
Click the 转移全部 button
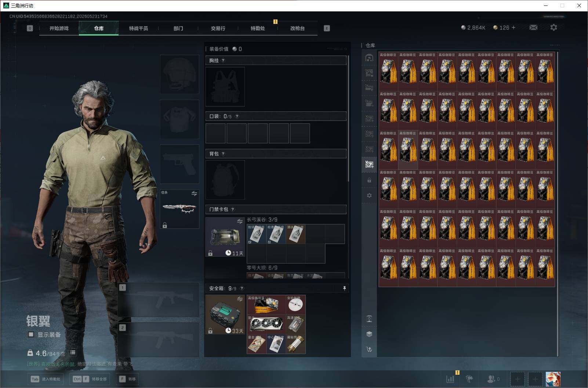[90, 379]
